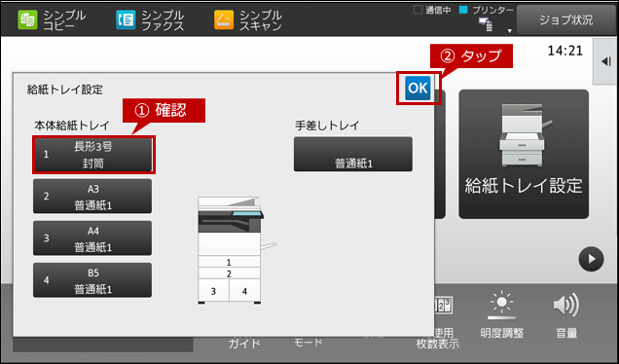
Task: Select tray 2 A3 普通紙1
Action: 92,197
